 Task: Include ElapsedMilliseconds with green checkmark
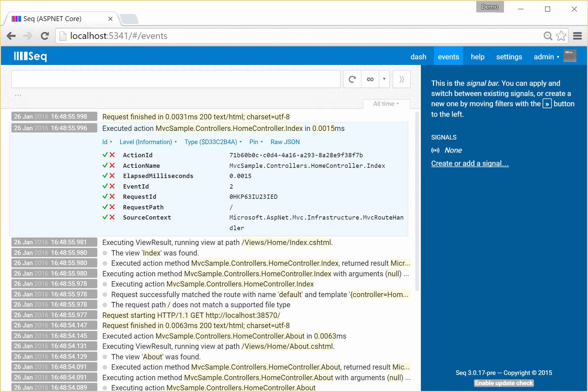click(105, 175)
